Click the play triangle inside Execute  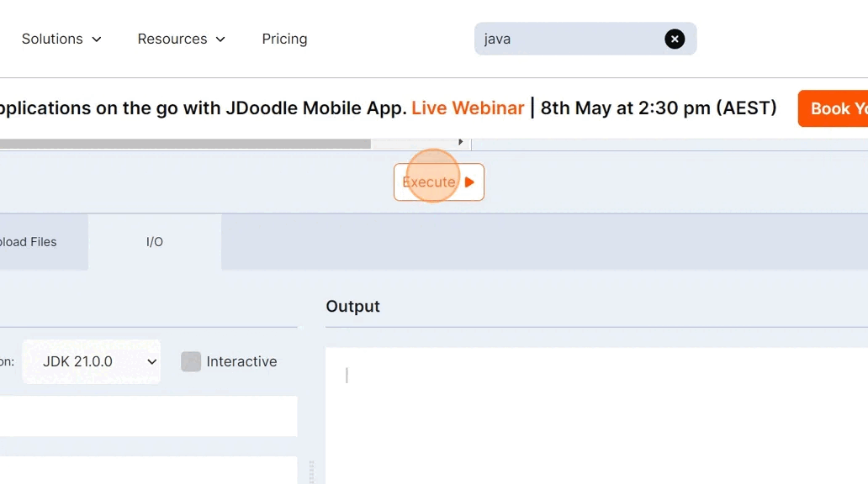(469, 182)
